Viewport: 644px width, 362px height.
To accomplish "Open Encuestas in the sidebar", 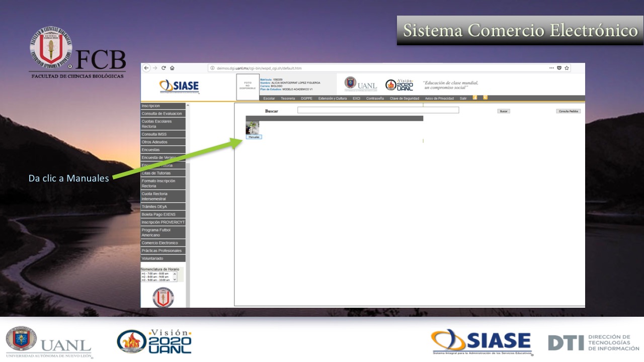I will click(163, 150).
